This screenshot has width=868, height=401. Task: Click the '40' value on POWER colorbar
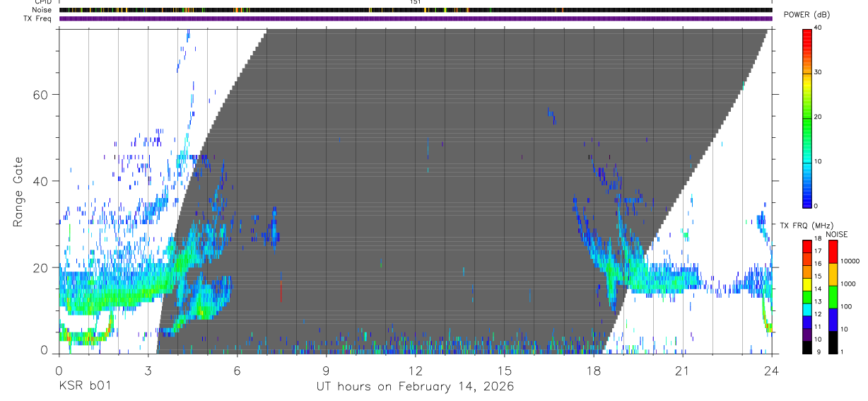[x=819, y=28]
